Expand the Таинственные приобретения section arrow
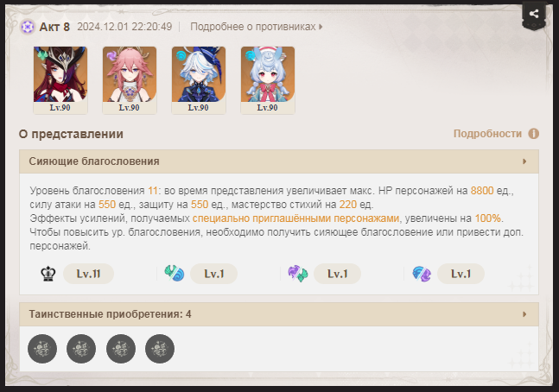 click(524, 314)
